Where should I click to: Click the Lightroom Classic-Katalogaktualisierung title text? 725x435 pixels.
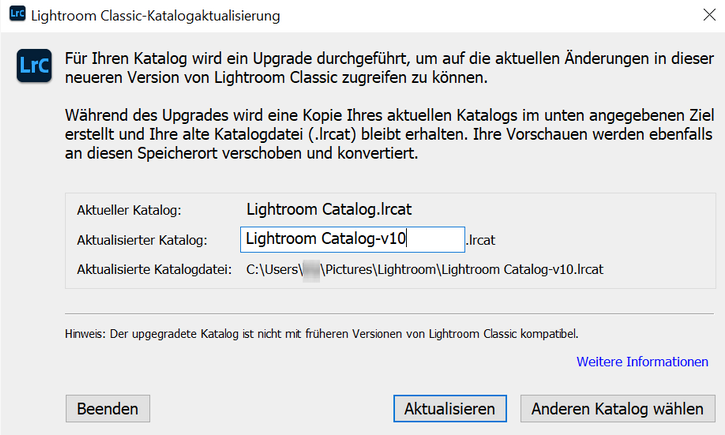pos(156,17)
